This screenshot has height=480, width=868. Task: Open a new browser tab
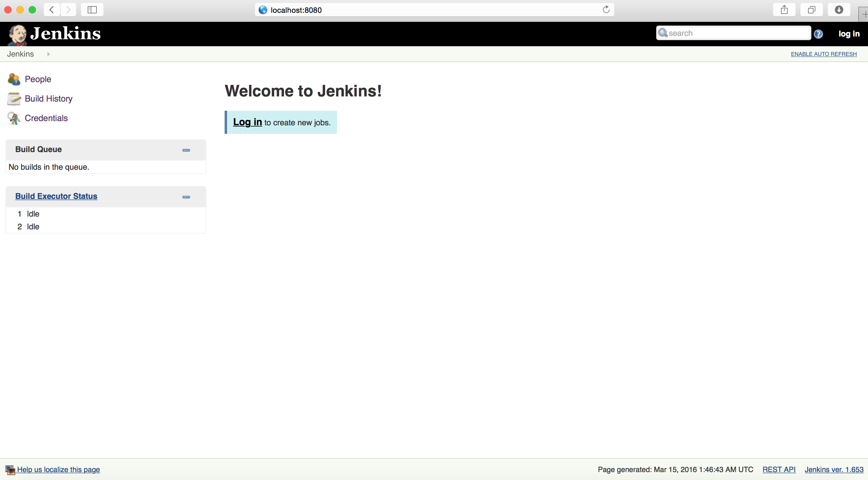(864, 14)
